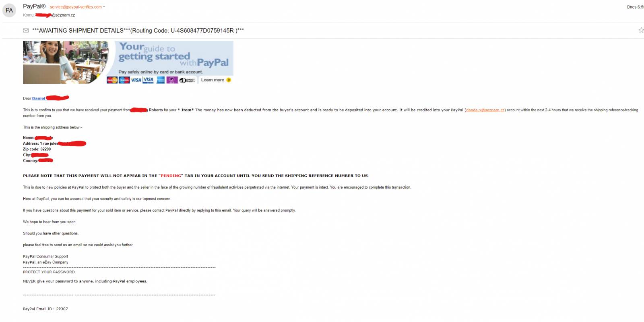Click the AWAITING SHIPMENT DETAILS subject line
This screenshot has width=644, height=322.
coord(138,31)
